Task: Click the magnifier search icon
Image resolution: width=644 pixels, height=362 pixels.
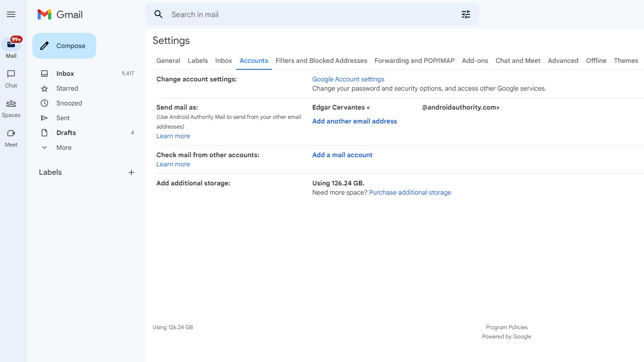Action: 159,15
